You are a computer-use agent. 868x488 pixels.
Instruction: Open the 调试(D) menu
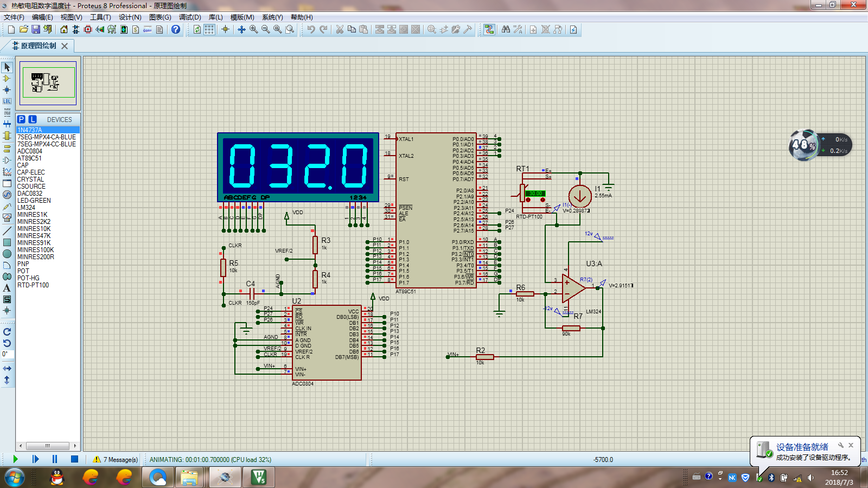tap(190, 17)
